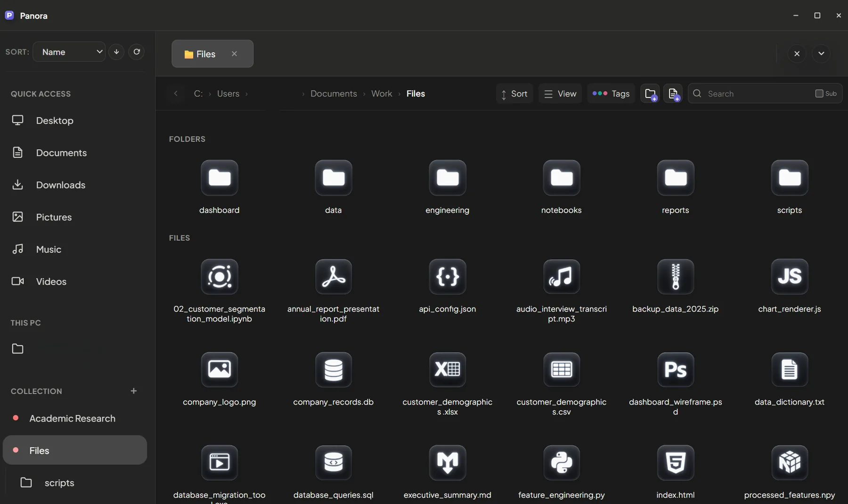Select the annual_report_presentation.pdf icon
The image size is (848, 504).
coord(334,277)
